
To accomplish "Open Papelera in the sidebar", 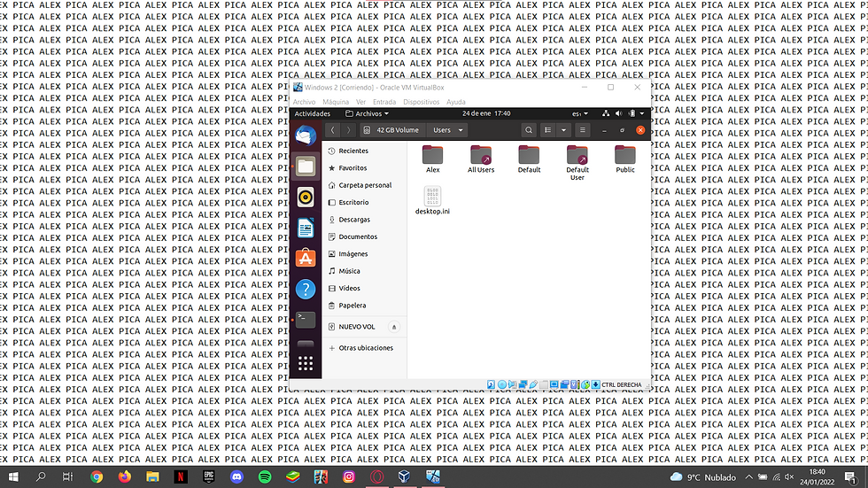I will point(364,305).
